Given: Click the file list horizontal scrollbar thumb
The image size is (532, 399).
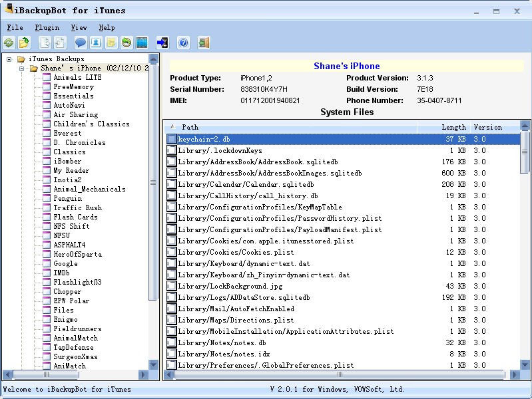Looking at the screenshot, I should point(340,374).
